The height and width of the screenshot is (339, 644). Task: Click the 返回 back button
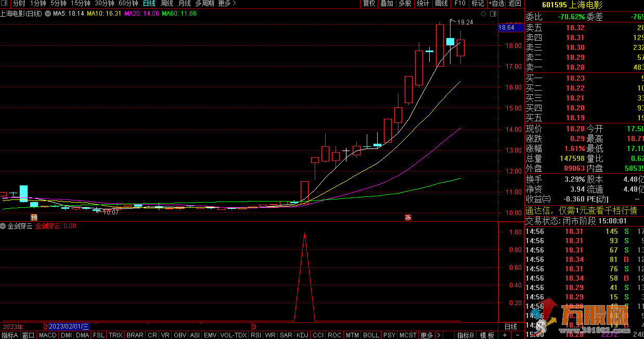pyautogui.click(x=514, y=4)
